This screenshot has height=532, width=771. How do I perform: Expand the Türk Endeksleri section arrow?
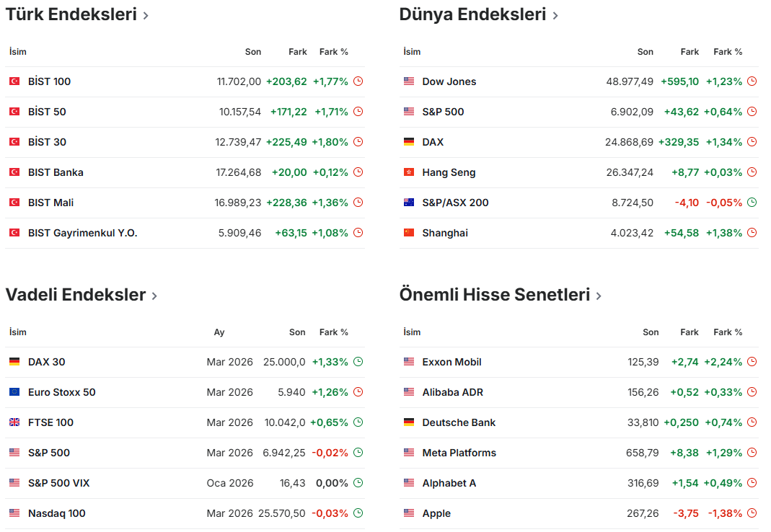coord(146,15)
